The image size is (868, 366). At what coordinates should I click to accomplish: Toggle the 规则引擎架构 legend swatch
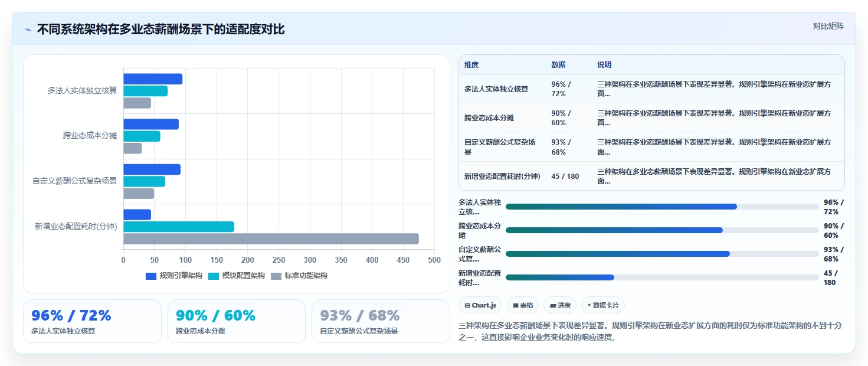[151, 276]
